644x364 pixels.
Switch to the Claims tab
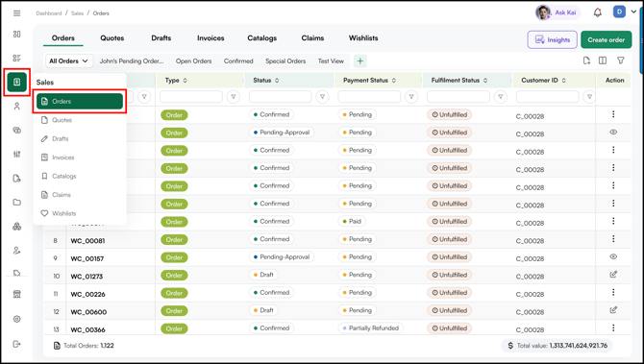(312, 38)
